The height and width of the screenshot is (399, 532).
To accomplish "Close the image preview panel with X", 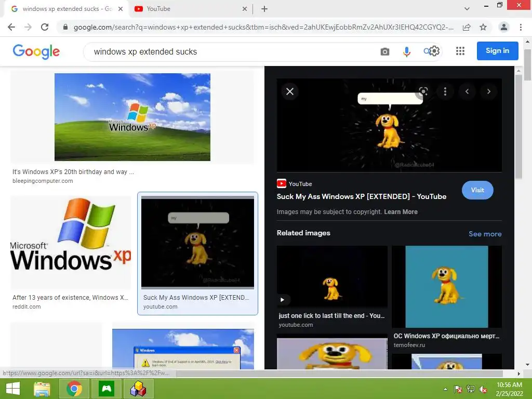I will (290, 91).
